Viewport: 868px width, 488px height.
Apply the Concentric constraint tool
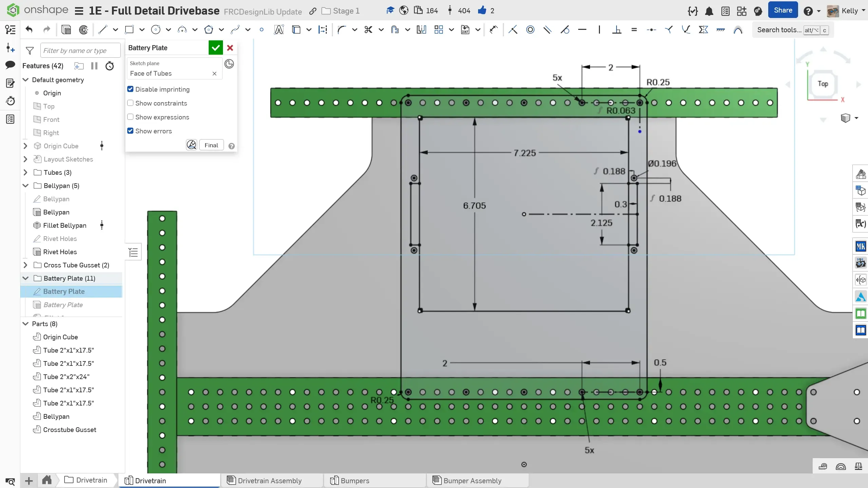530,30
